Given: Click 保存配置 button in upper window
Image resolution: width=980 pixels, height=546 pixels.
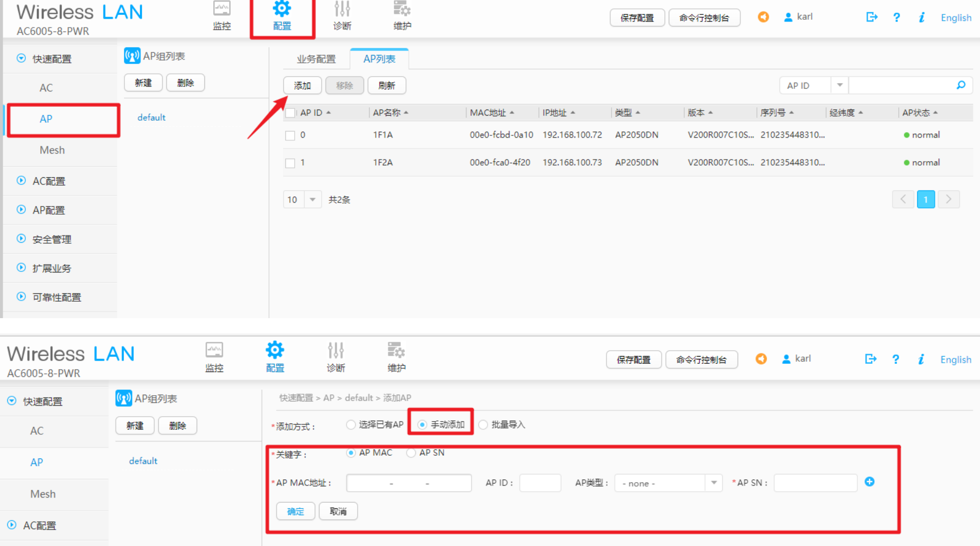Looking at the screenshot, I should [637, 18].
